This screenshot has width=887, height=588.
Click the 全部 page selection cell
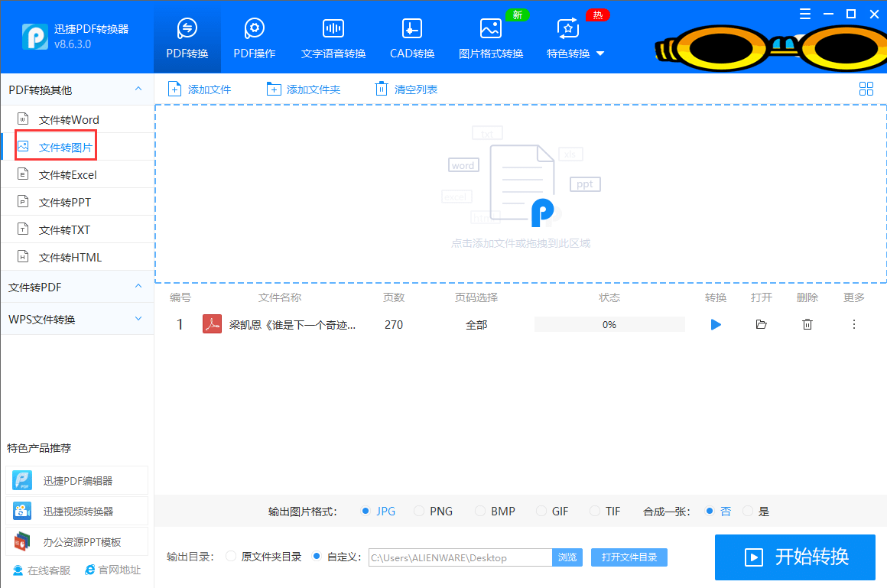pos(476,325)
